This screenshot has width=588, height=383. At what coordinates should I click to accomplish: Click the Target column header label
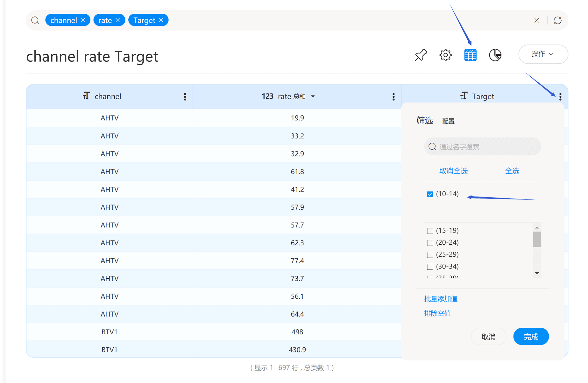coord(483,97)
